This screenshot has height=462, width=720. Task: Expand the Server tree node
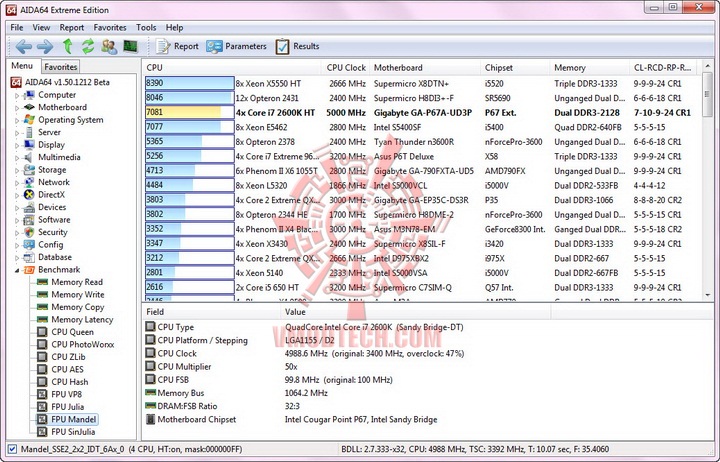tap(17, 133)
